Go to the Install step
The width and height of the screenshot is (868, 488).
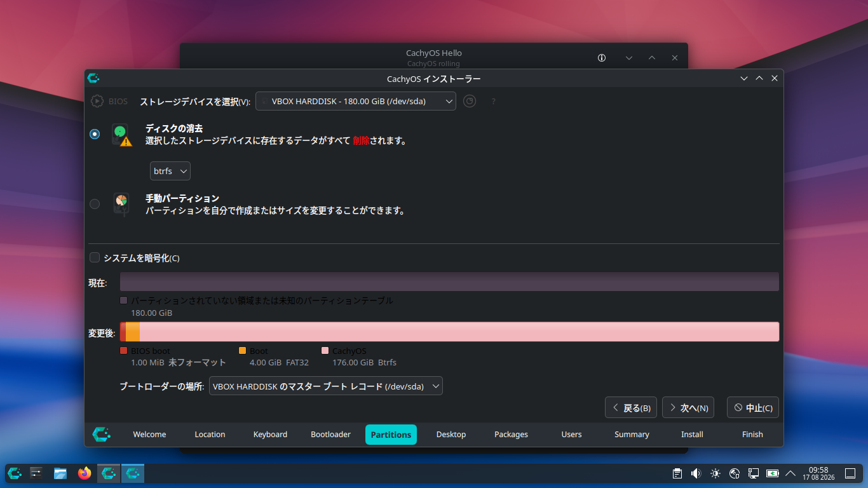692,435
